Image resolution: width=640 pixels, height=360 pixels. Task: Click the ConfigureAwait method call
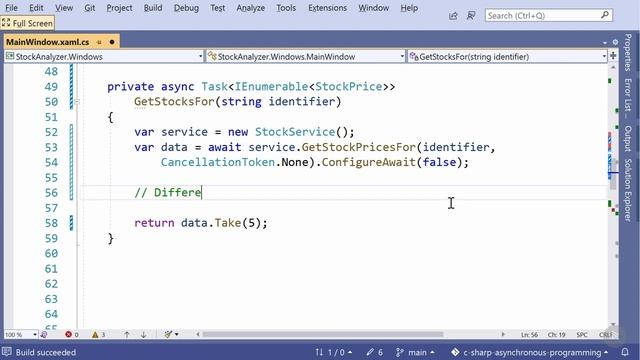tap(369, 162)
